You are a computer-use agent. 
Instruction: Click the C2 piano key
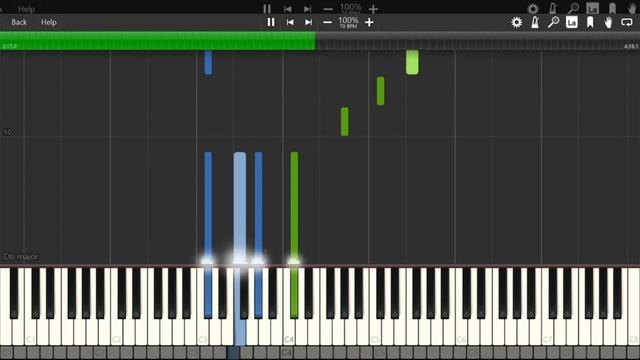[116, 331]
